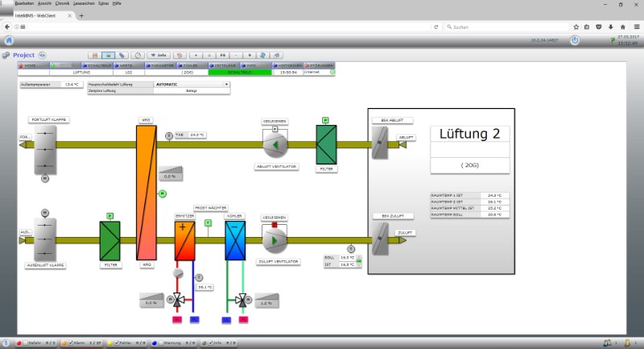Open the STÖRUNGEN tab
Image resolution: width=644 pixels, height=349 pixels.
click(320, 64)
